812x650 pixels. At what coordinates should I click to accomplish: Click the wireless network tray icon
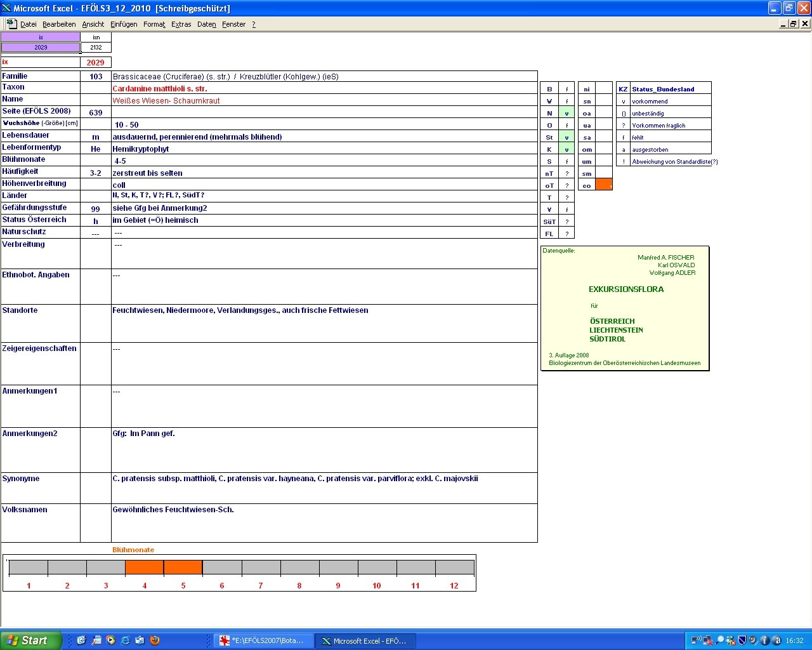pyautogui.click(x=696, y=640)
